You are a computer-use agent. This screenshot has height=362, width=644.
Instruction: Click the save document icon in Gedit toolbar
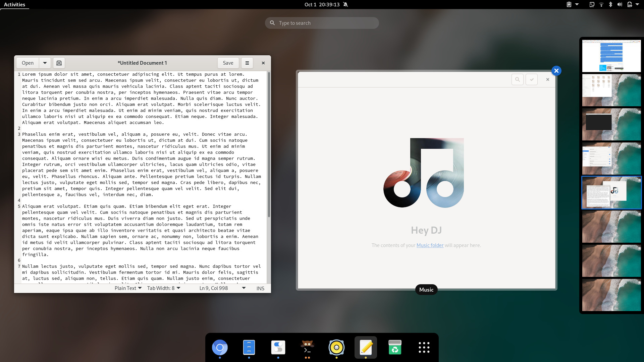59,63
